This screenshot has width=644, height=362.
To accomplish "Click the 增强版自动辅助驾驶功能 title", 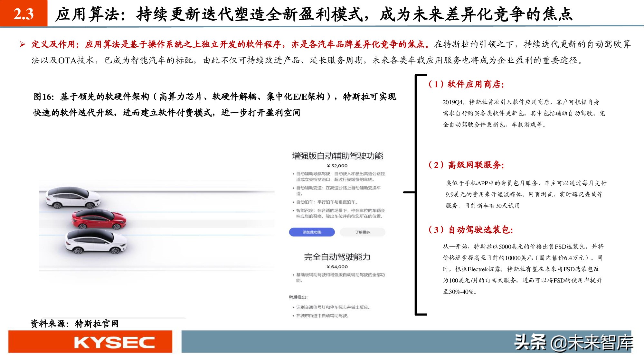I will pyautogui.click(x=337, y=156).
